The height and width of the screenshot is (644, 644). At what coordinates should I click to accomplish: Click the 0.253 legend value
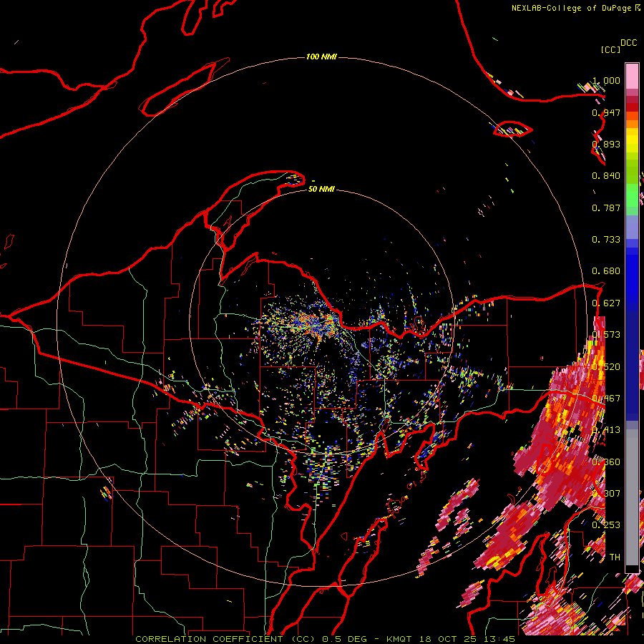point(606,525)
